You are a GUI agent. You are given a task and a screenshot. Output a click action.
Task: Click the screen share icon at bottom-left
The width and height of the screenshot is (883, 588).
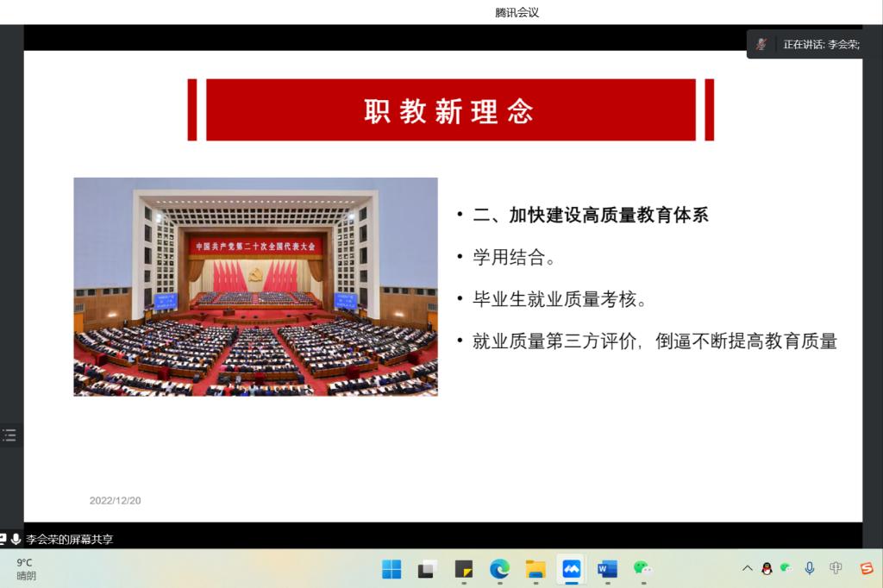click(x=3, y=539)
